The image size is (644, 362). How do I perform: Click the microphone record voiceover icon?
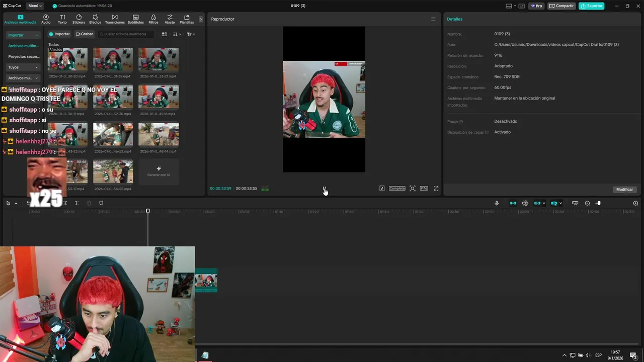coord(497,203)
